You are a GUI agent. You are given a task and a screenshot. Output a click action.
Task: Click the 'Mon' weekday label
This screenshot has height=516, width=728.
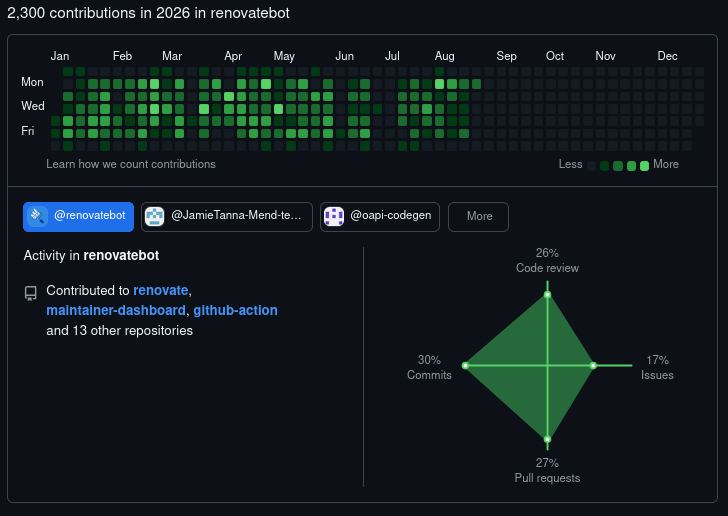[x=32, y=82]
